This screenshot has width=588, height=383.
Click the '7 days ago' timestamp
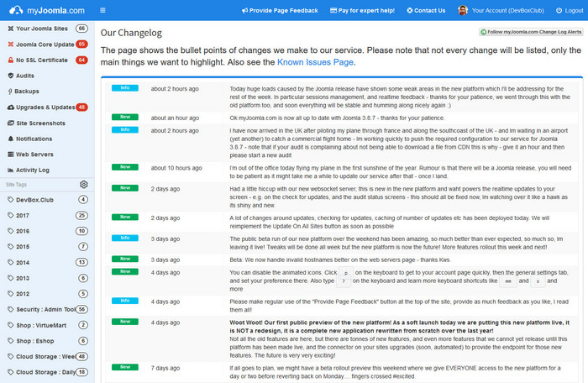pyautogui.click(x=165, y=369)
